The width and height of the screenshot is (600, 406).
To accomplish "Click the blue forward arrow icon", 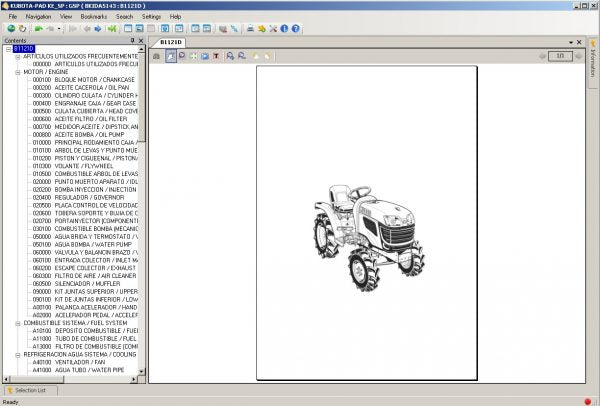I will point(97,29).
